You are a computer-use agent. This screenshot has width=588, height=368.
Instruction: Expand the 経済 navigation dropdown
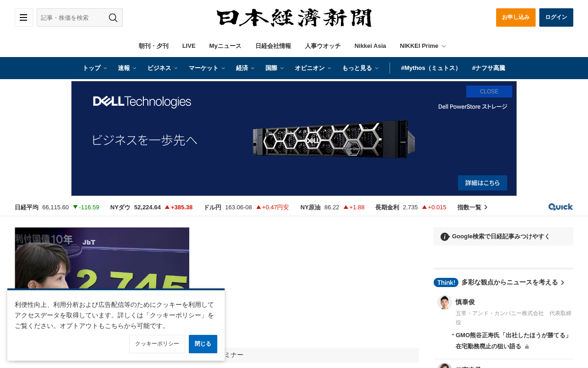[x=245, y=68]
